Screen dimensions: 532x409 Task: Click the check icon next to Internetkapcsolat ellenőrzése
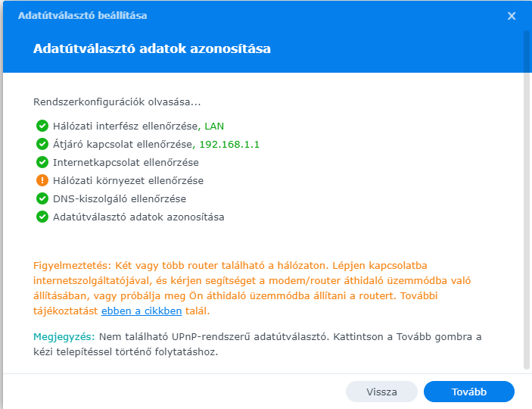(x=42, y=162)
